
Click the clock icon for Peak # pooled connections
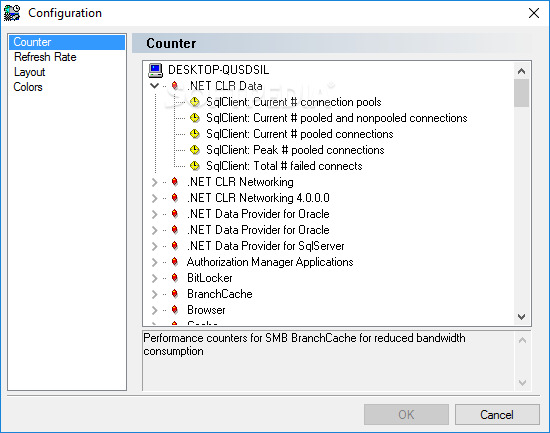(x=195, y=150)
